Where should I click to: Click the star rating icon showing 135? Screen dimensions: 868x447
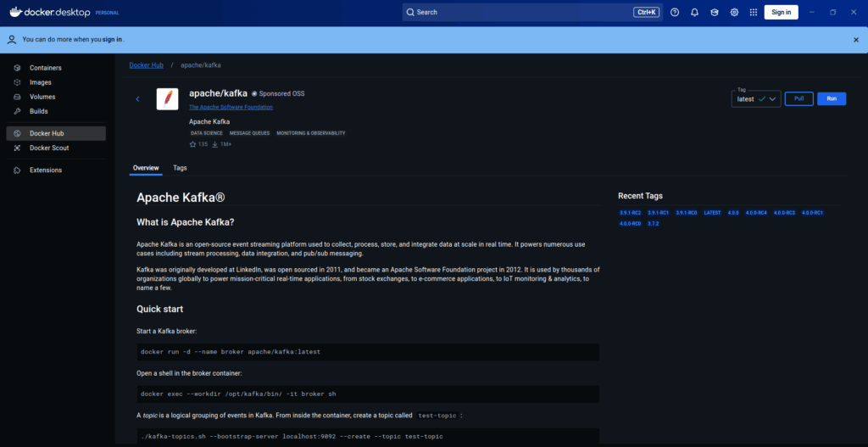[192, 144]
